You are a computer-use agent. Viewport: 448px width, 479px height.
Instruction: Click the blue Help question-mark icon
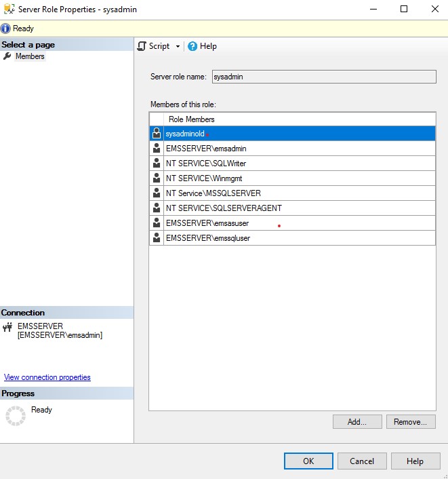tap(192, 46)
